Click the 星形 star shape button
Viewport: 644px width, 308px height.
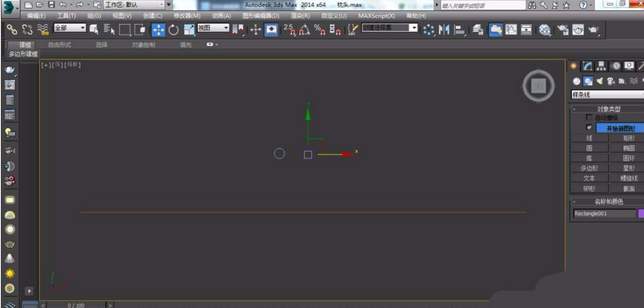point(627,168)
